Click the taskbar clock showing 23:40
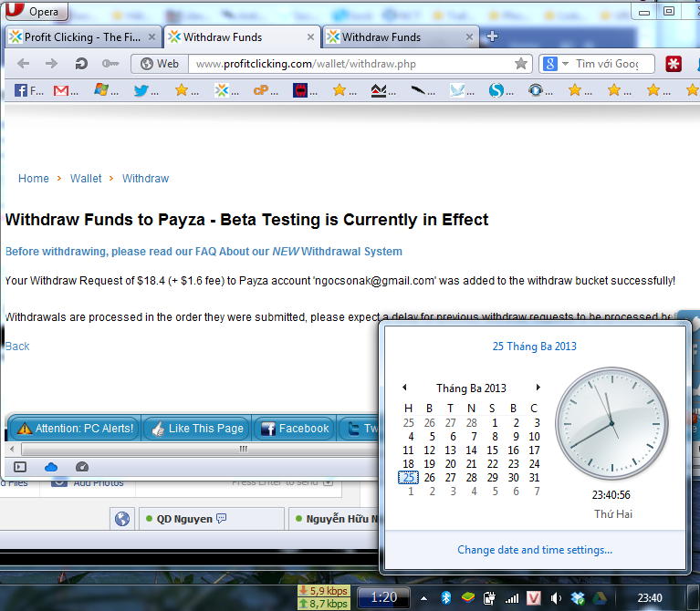Screen dimensions: 700x611 [x=650, y=598]
